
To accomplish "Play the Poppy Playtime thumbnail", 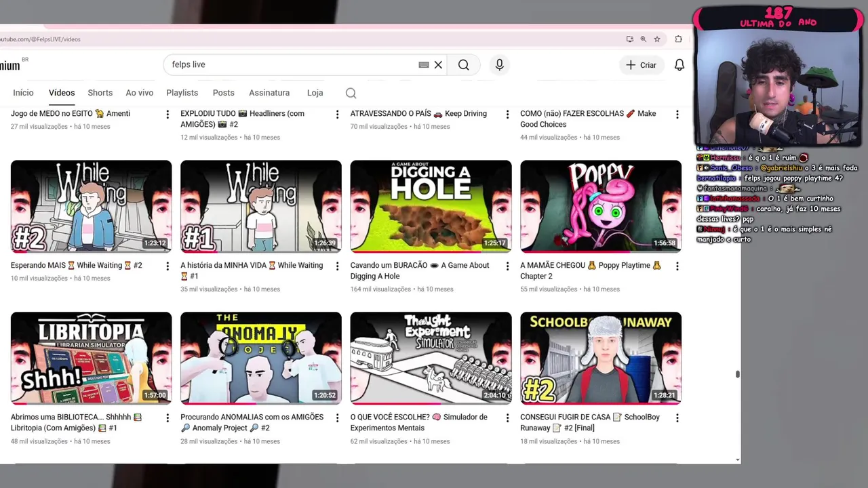I will 601,206.
